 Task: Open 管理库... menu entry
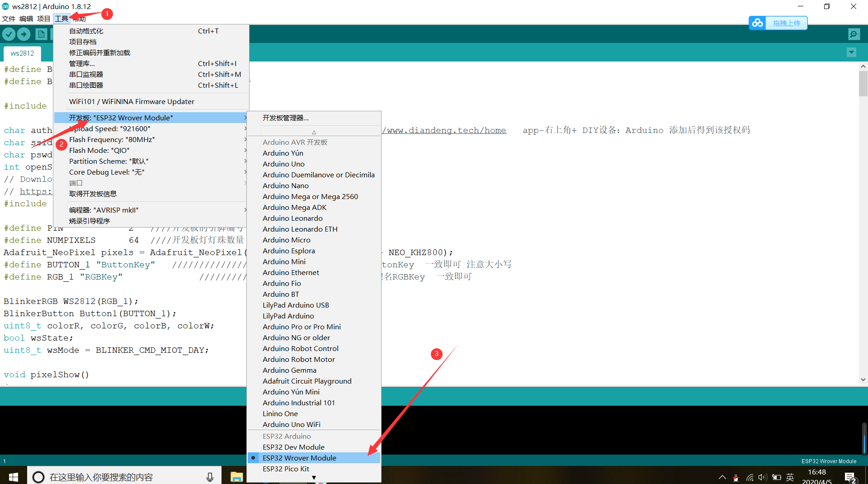tap(151, 63)
